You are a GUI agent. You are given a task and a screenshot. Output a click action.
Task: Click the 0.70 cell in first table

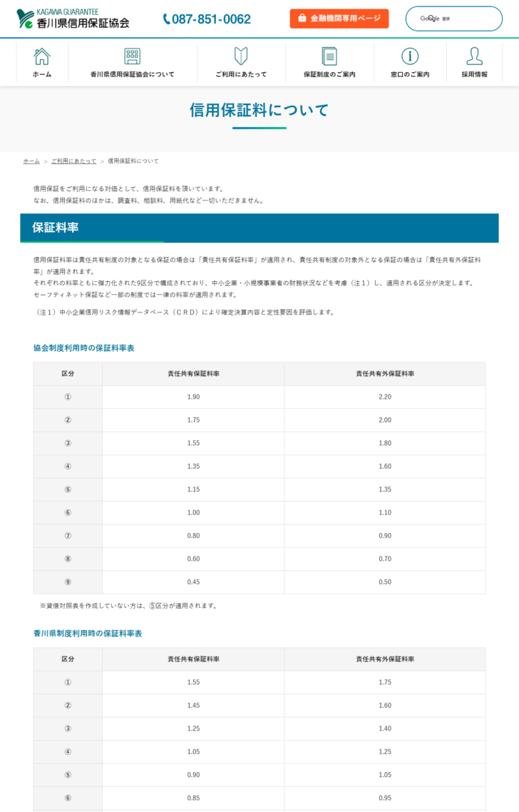point(385,559)
